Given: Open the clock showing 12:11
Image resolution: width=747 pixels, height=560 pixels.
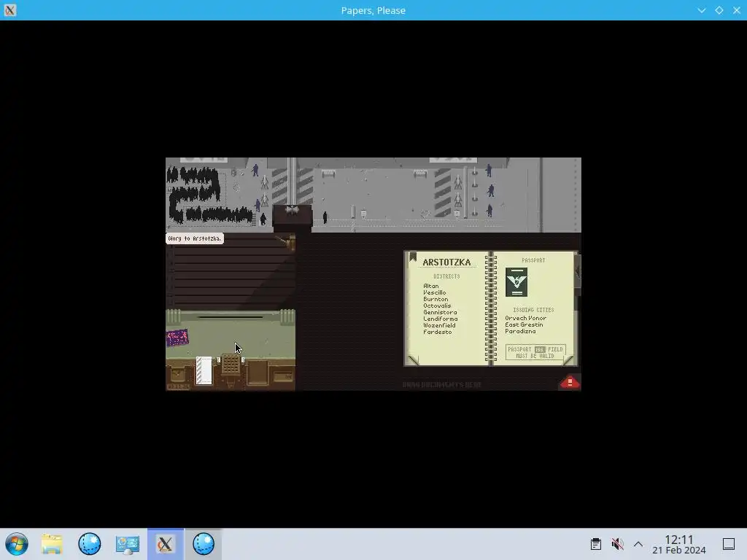Looking at the screenshot, I should (679, 544).
